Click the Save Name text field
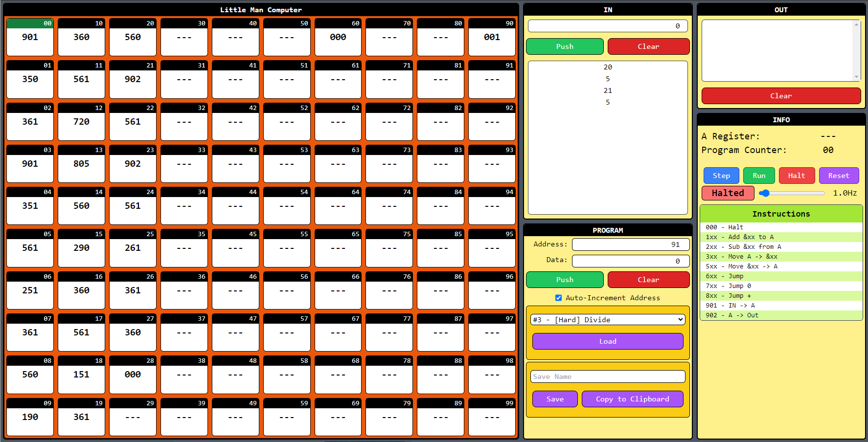This screenshot has width=868, height=442. pyautogui.click(x=607, y=376)
